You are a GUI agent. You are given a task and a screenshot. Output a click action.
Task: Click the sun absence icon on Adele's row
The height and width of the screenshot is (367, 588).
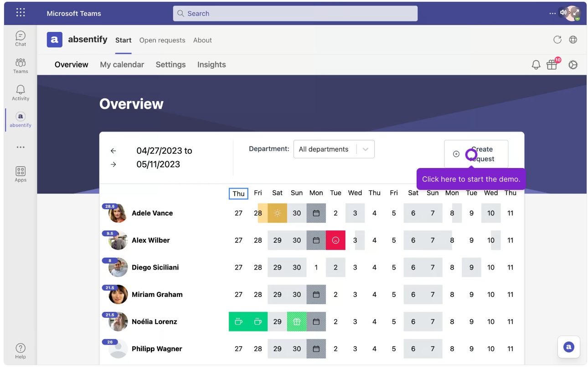point(277,213)
